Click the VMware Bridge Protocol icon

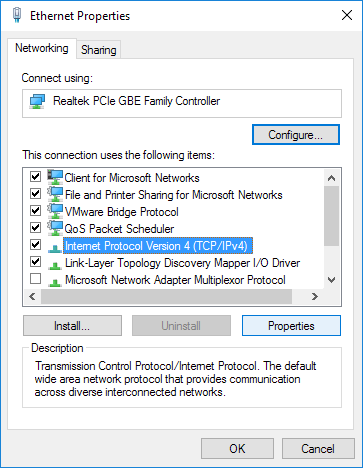[x=55, y=211]
